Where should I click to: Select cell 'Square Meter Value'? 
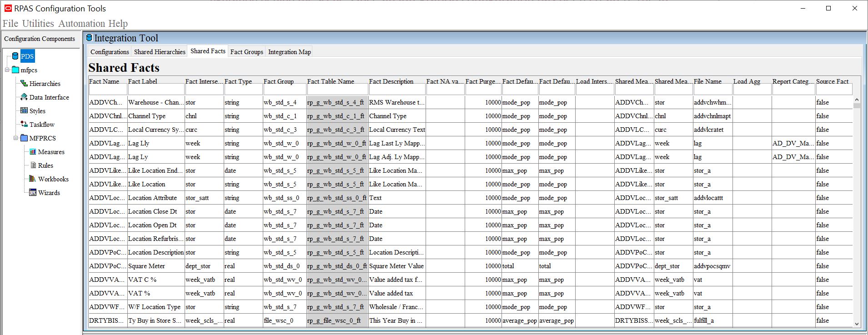tap(397, 266)
